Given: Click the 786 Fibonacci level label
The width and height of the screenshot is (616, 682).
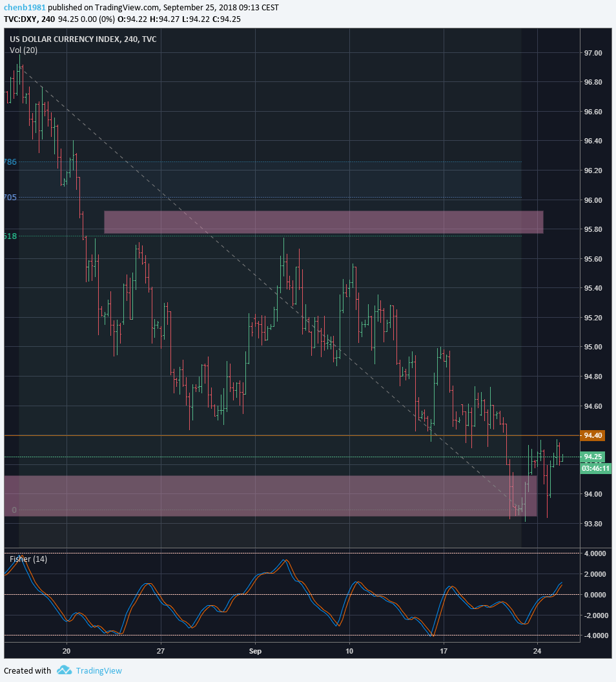Looking at the screenshot, I should pos(10,162).
